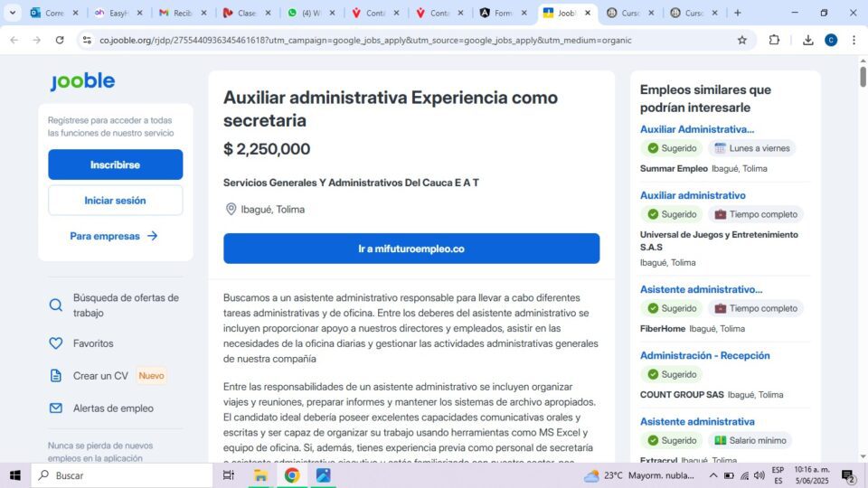
Task: Open Chrome three-dot menu
Action: click(854, 40)
